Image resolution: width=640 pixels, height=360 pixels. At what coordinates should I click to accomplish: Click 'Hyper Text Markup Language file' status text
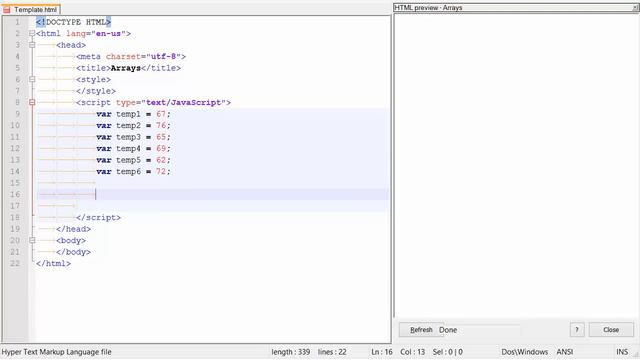point(56,352)
